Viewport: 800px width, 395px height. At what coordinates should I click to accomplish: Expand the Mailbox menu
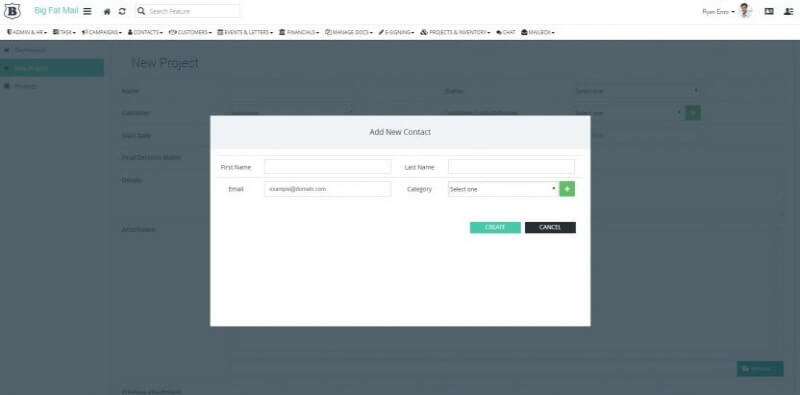(x=538, y=32)
